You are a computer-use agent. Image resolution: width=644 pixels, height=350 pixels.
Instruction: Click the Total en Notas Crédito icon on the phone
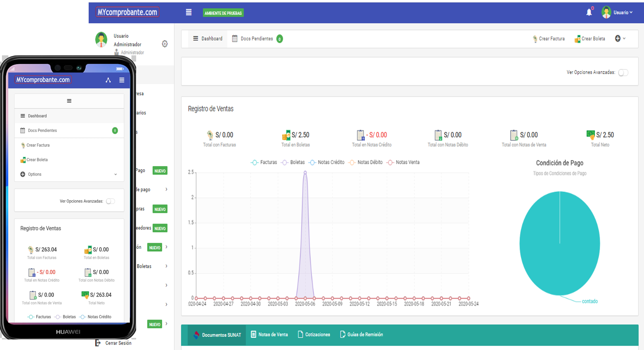click(32, 272)
